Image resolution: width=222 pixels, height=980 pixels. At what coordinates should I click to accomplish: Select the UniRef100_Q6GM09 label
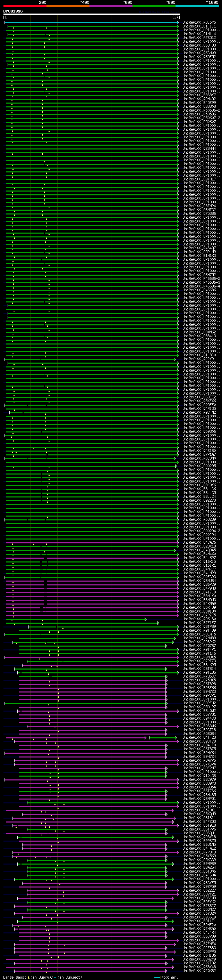(x=199, y=53)
